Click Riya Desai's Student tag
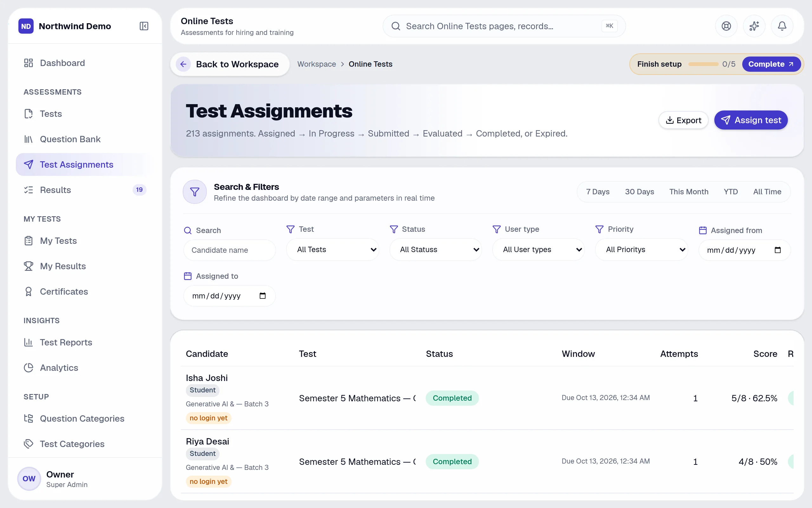This screenshot has width=812, height=508. (x=203, y=453)
